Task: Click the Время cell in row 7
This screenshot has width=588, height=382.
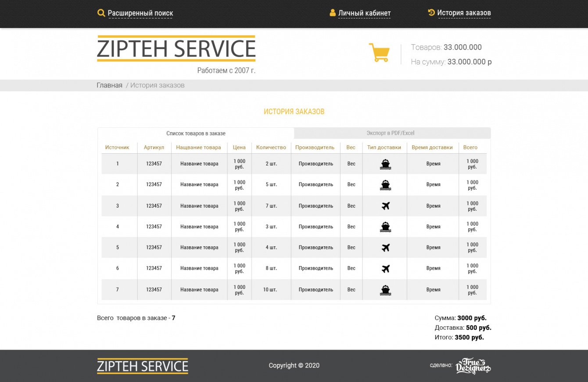Action: coord(434,290)
